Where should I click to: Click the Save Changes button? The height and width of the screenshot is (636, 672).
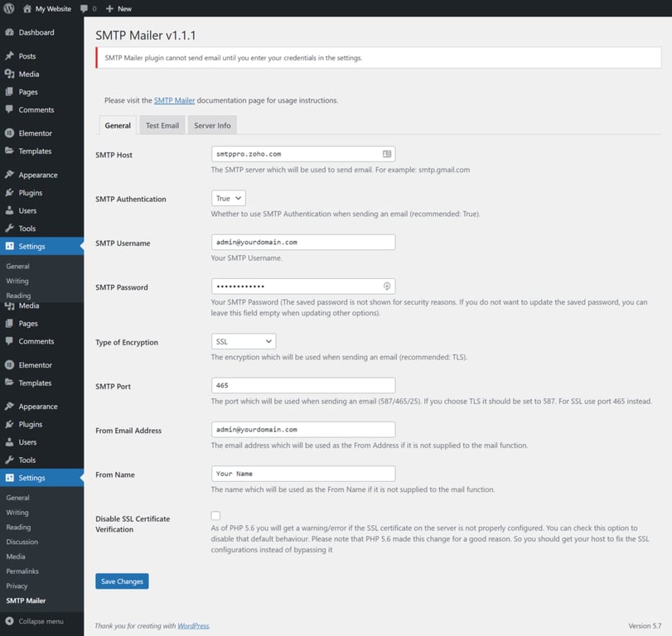[121, 581]
